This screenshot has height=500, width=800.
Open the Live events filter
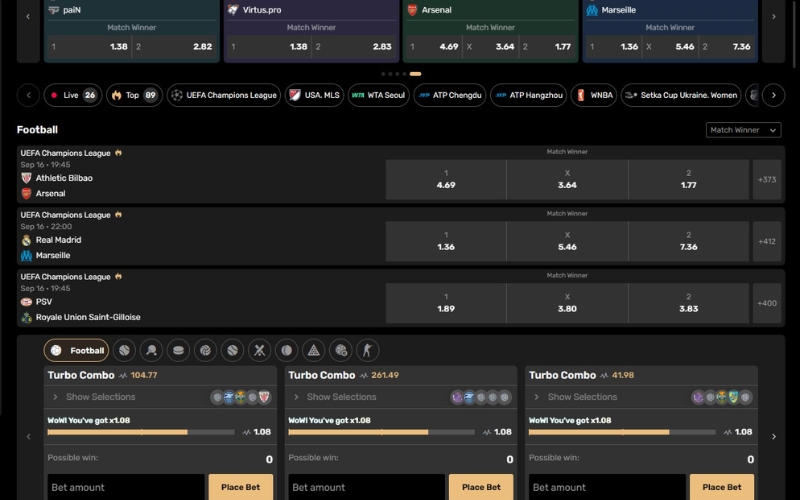(x=73, y=95)
